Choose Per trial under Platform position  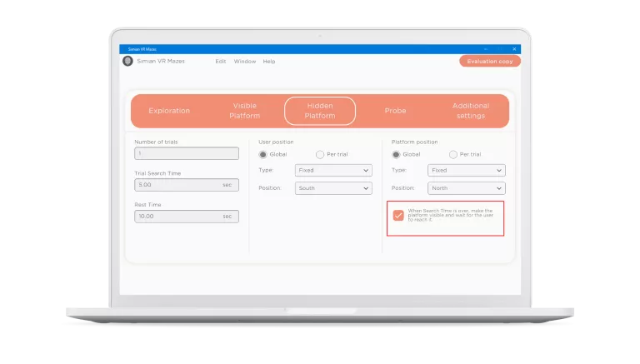[x=453, y=155]
